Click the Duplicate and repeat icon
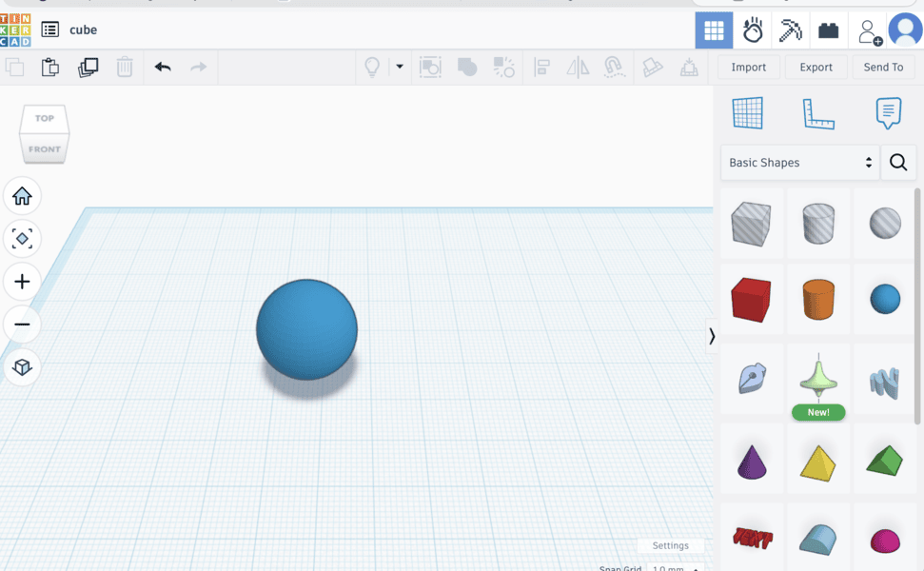 point(88,67)
